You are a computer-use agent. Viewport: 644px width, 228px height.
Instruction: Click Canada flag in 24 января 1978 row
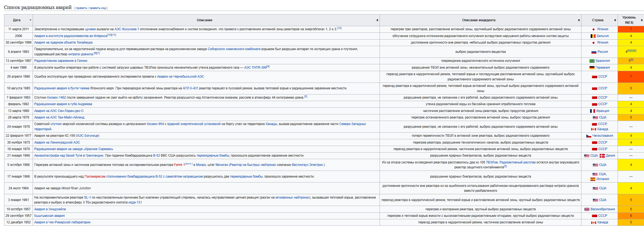pyautogui.click(x=594, y=129)
